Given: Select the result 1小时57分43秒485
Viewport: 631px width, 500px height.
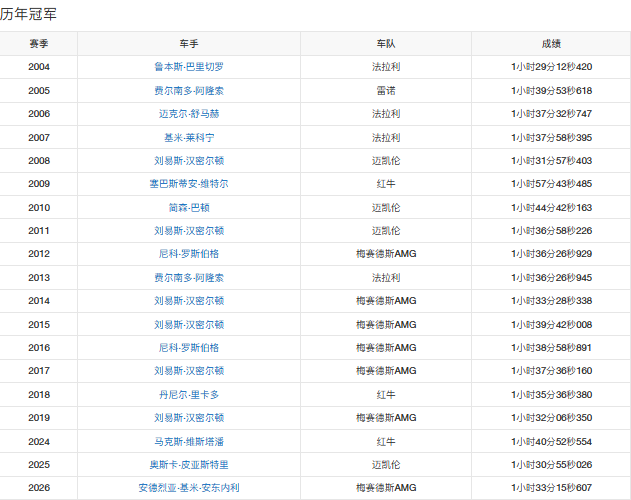Looking at the screenshot, I should coord(551,184).
